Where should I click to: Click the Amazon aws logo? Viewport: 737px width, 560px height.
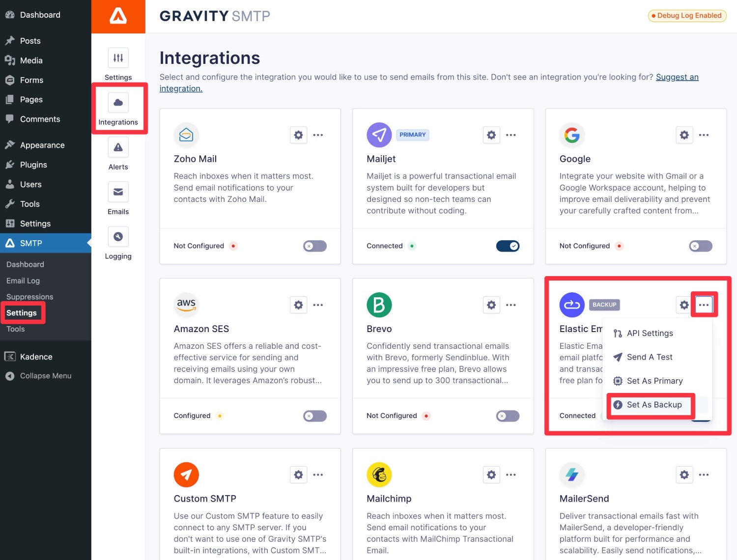[186, 305]
